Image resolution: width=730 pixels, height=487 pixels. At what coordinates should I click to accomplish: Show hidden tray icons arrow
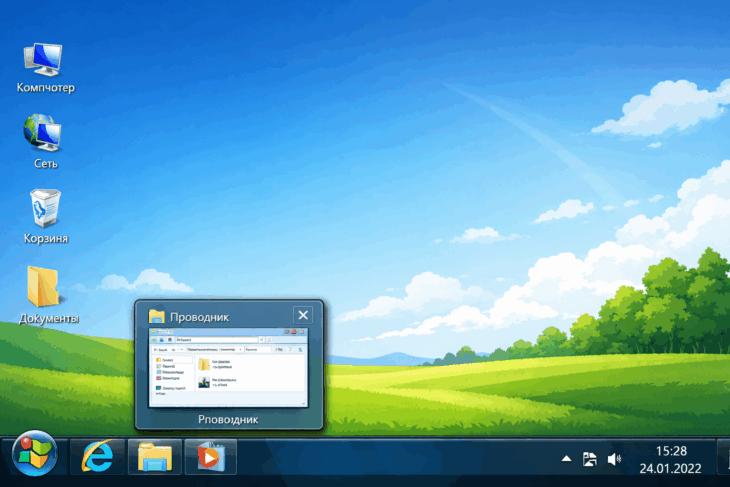[566, 459]
